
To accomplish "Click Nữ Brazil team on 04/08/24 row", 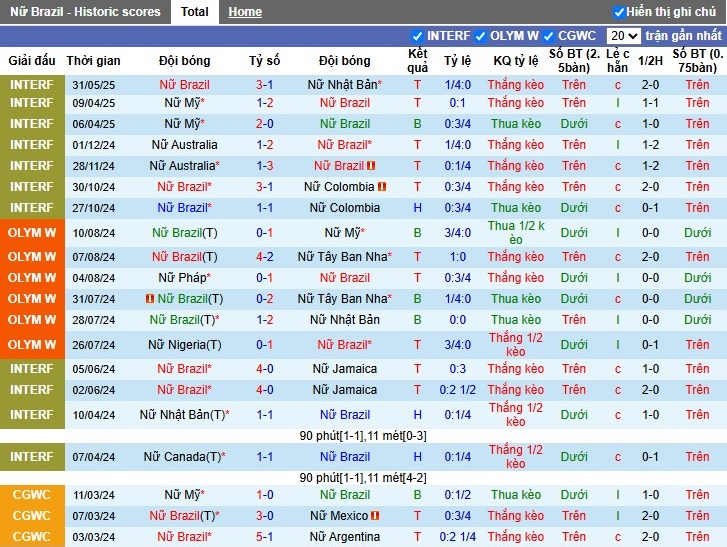I will click(x=344, y=278).
